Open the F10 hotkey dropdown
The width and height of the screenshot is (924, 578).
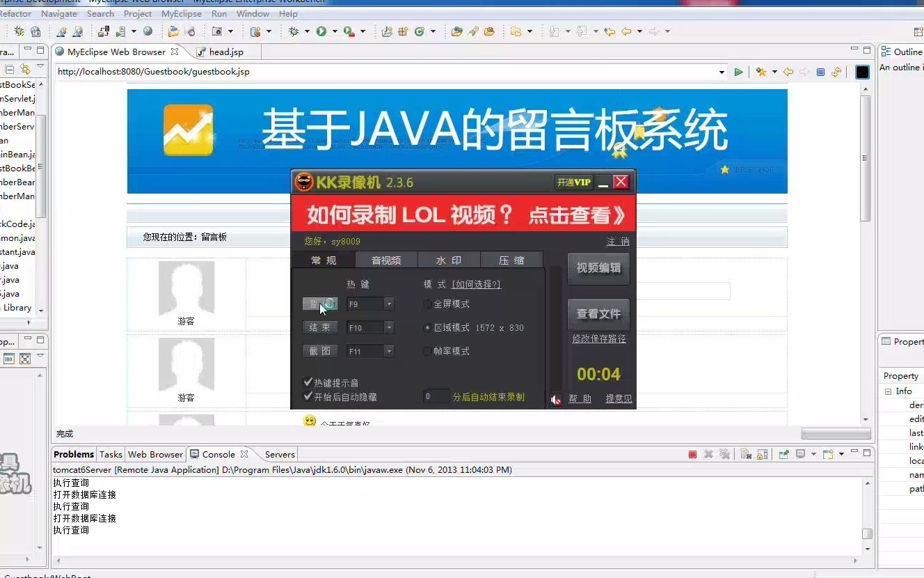point(389,328)
